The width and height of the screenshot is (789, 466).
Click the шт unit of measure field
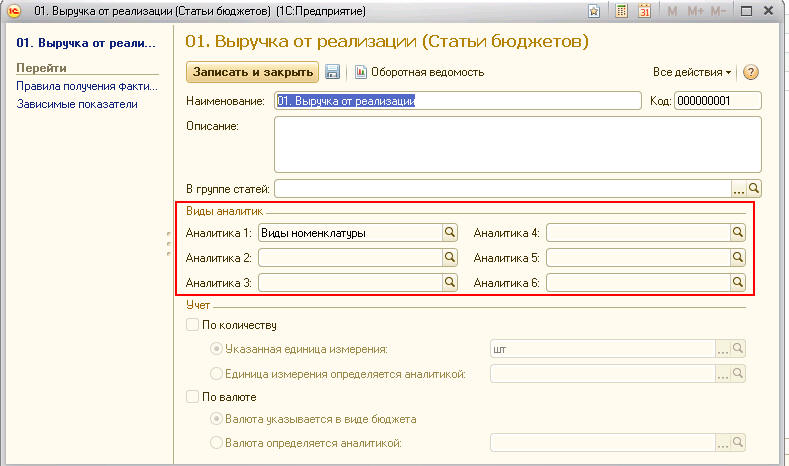pyautogui.click(x=603, y=349)
